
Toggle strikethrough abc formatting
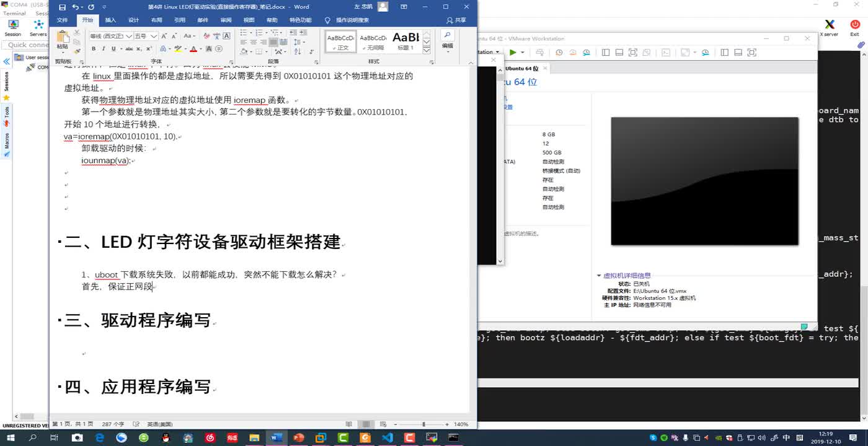coord(129,49)
